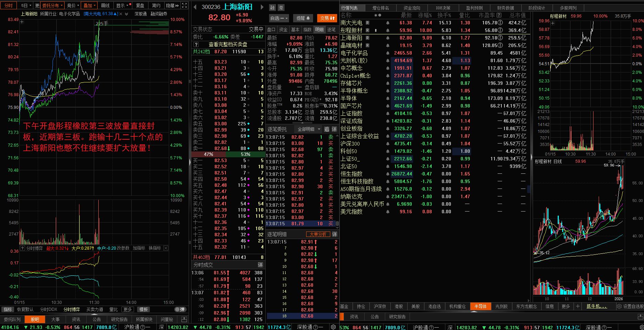Click the 追 button in 逐笔委托 header
The width and height of the screenshot is (644, 330).
click(326, 129)
